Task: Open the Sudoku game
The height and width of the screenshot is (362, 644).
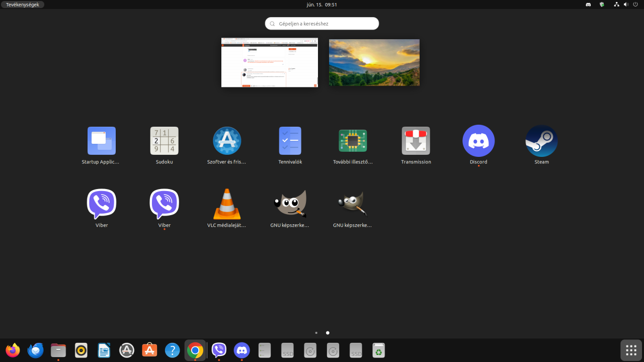Action: [164, 141]
